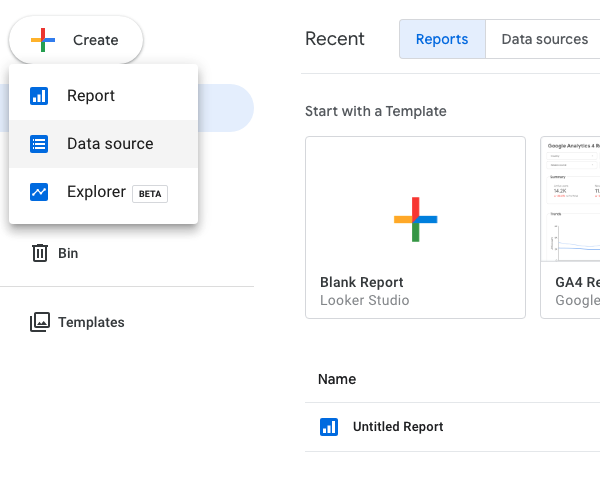Viewport: 600px width, 478px height.
Task: Click the Name column header
Action: pos(337,379)
